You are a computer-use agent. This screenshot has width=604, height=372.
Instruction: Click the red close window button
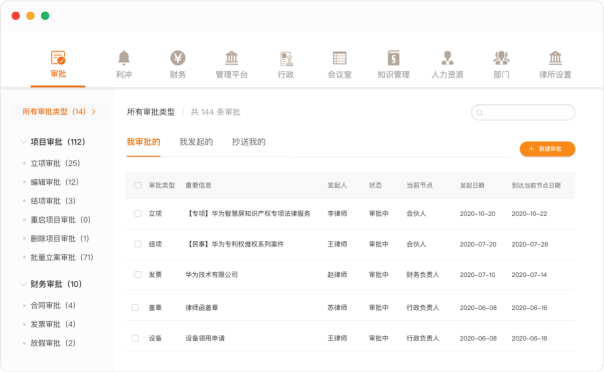[16, 16]
